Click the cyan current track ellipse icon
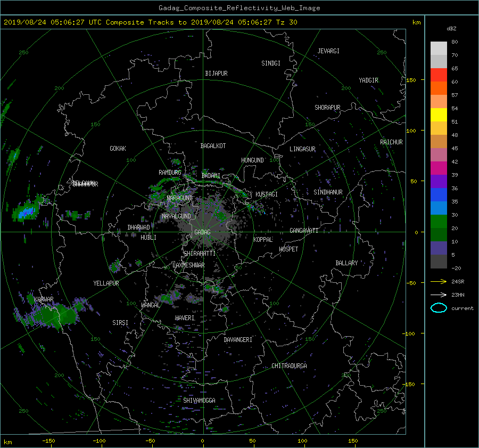 tap(439, 308)
